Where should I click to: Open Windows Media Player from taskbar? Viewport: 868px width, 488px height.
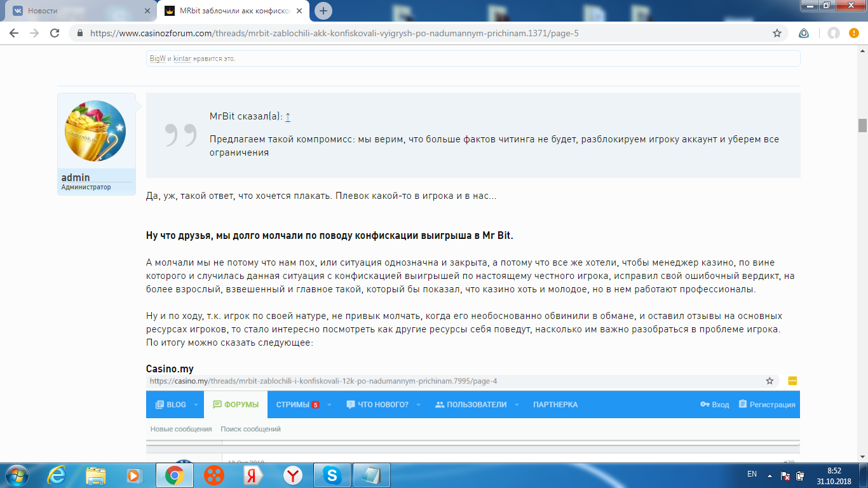pos(134,475)
